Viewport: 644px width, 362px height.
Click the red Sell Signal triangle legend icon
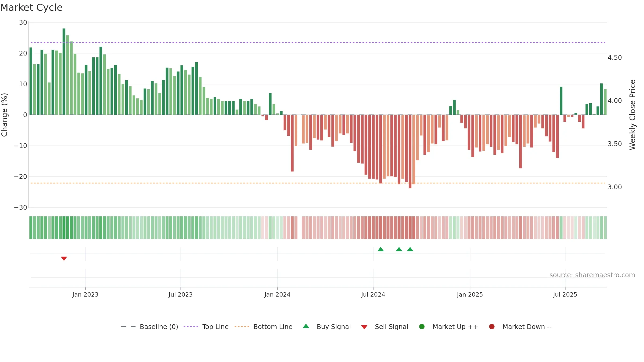pyautogui.click(x=364, y=327)
